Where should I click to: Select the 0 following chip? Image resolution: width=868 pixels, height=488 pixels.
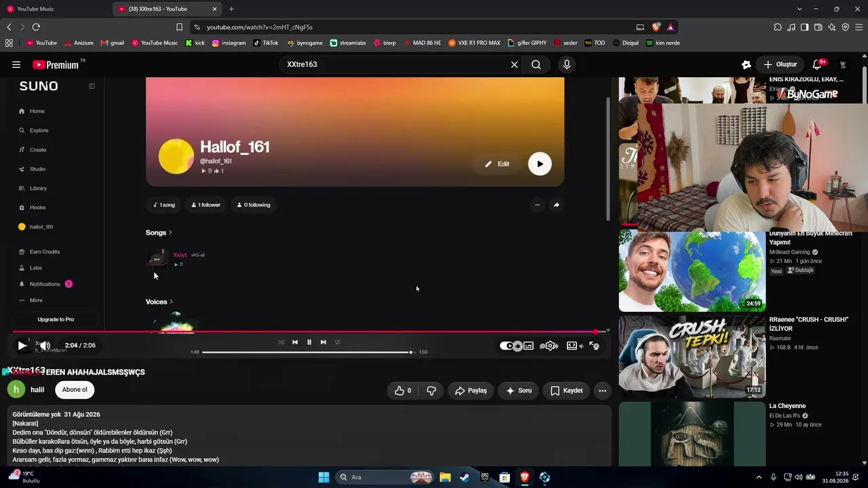pyautogui.click(x=253, y=205)
